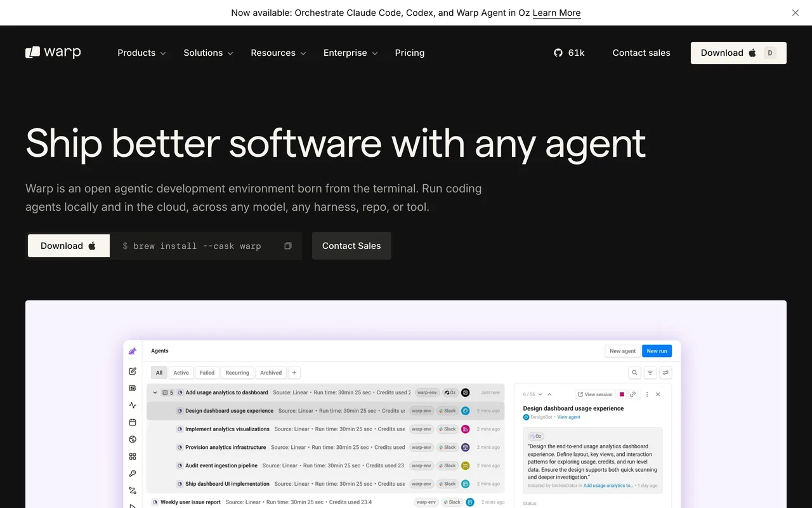Click the stop icon next to View session

tap(622, 394)
